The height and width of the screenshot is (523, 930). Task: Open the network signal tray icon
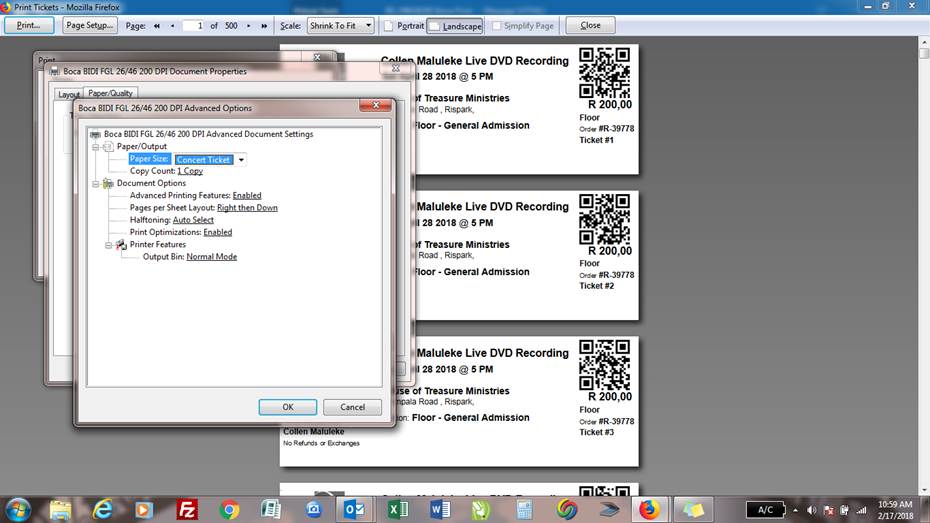pos(861,510)
